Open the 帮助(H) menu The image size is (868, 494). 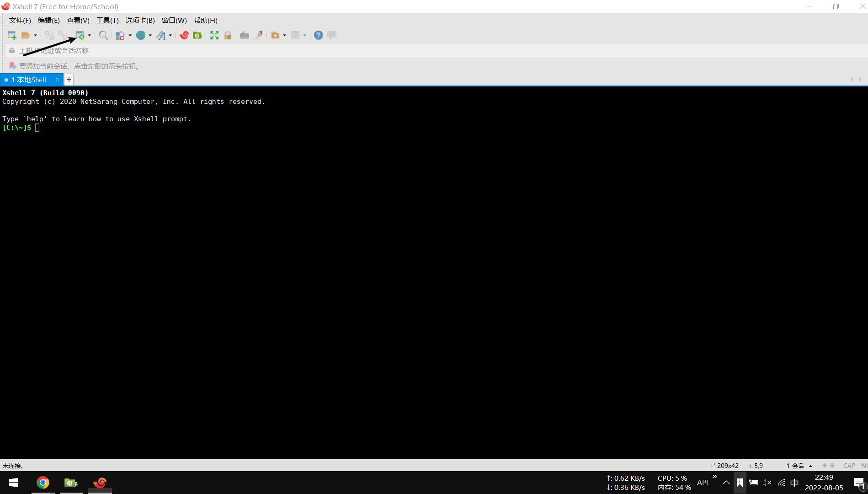[x=206, y=21]
